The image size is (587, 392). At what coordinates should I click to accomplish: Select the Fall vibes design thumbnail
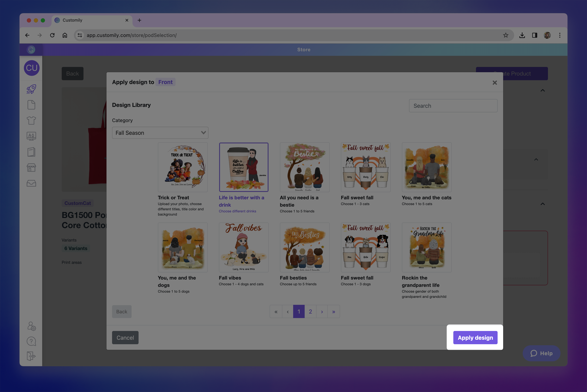click(244, 247)
